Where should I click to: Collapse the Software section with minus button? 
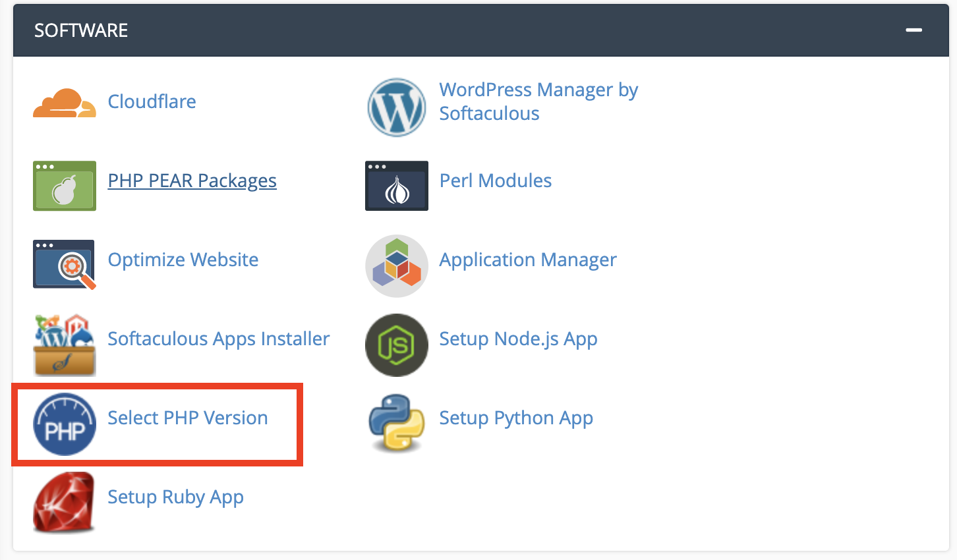(x=913, y=30)
